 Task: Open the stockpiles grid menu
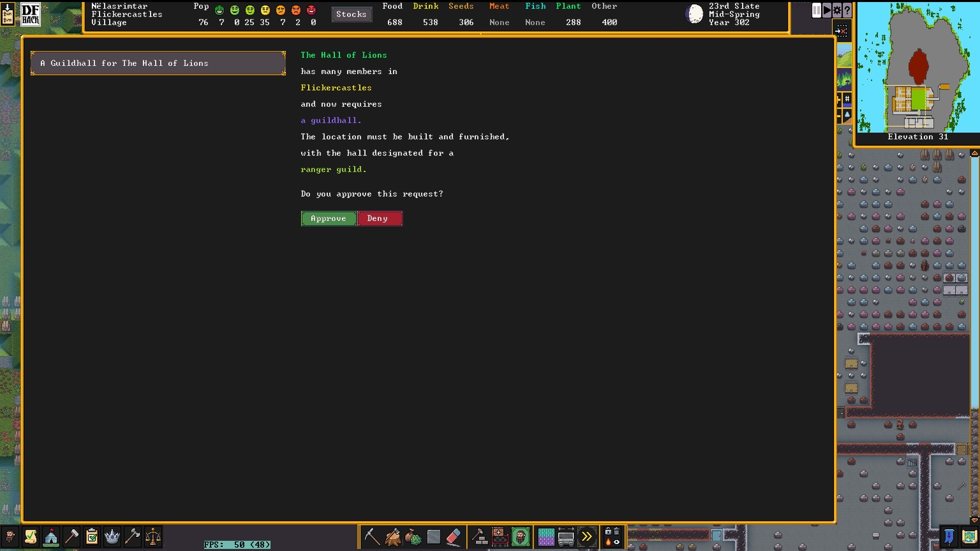[546, 537]
